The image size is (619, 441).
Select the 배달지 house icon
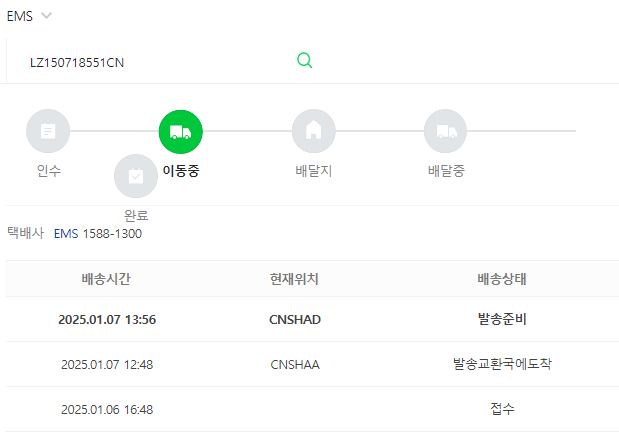pos(313,131)
